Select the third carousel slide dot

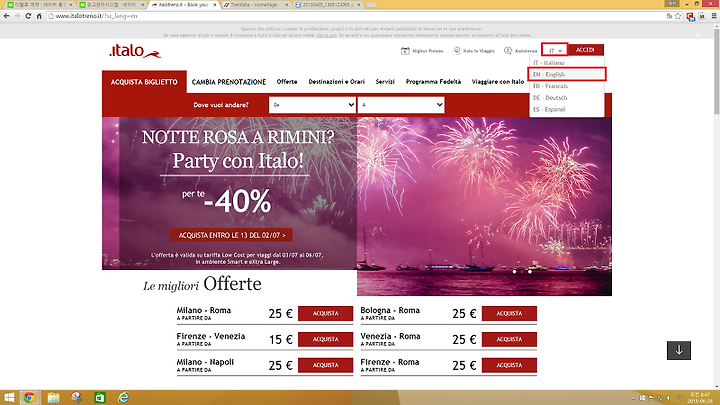(x=530, y=272)
